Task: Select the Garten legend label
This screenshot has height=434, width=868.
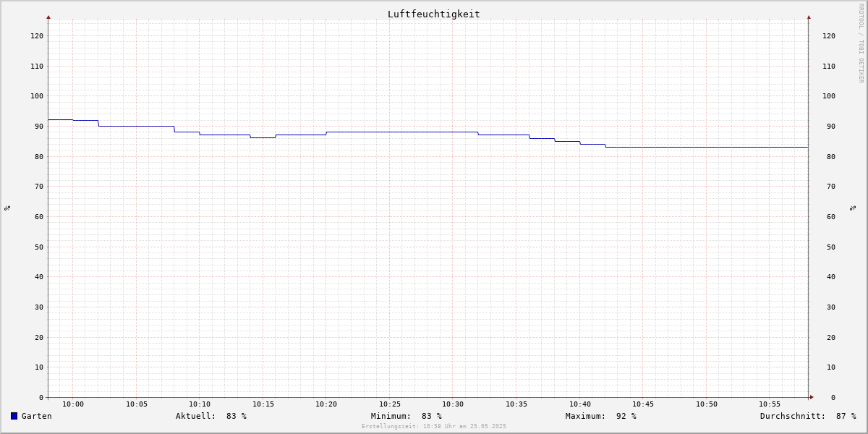Action: click(37, 416)
